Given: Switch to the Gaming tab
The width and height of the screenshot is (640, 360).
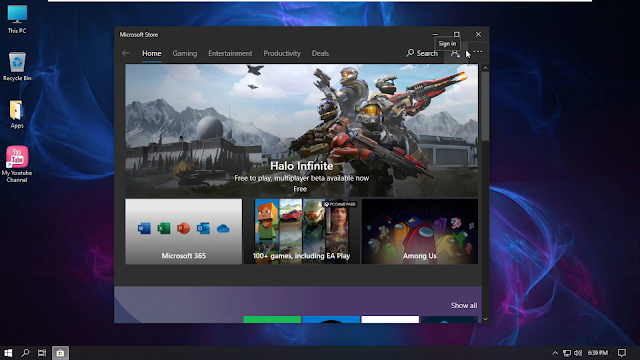Looking at the screenshot, I should [x=184, y=53].
